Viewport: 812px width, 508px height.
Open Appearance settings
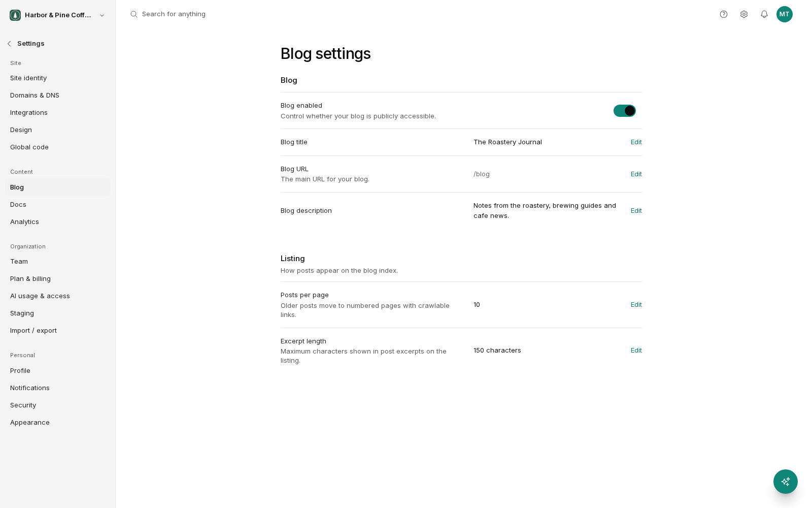57,423
